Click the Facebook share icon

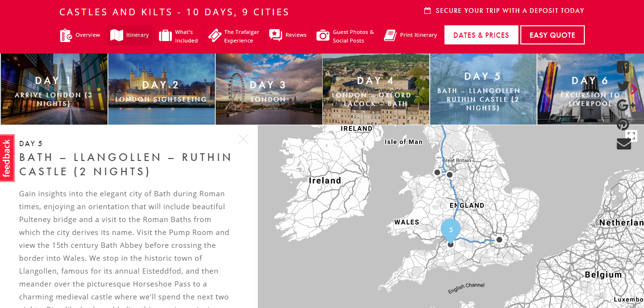coord(623,67)
